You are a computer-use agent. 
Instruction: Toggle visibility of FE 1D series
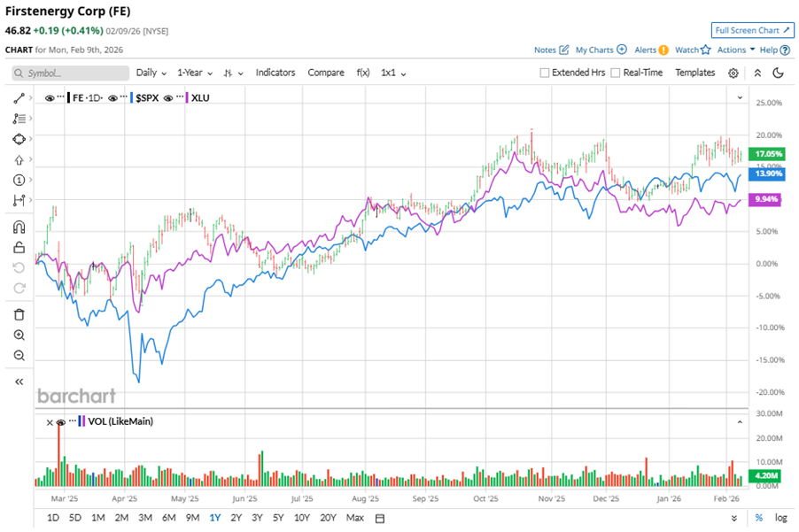50,98
